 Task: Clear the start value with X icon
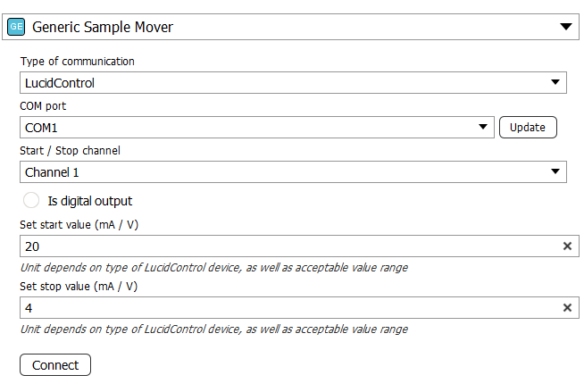[567, 246]
